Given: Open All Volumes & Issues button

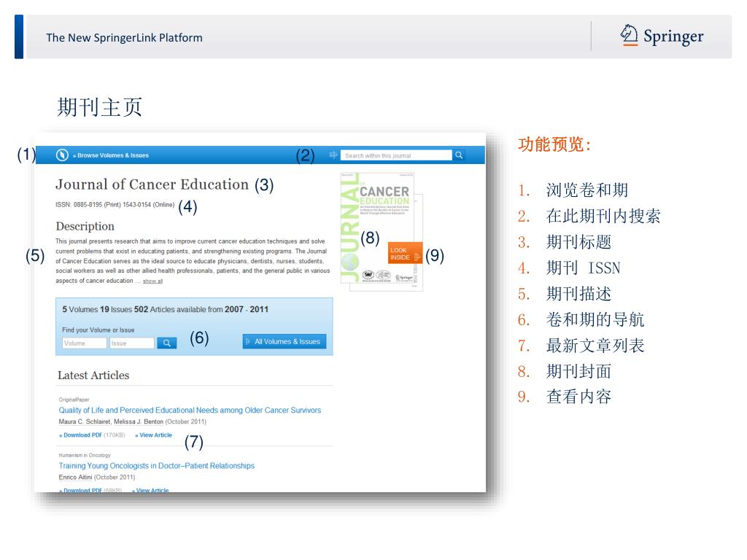Looking at the screenshot, I should pyautogui.click(x=285, y=341).
